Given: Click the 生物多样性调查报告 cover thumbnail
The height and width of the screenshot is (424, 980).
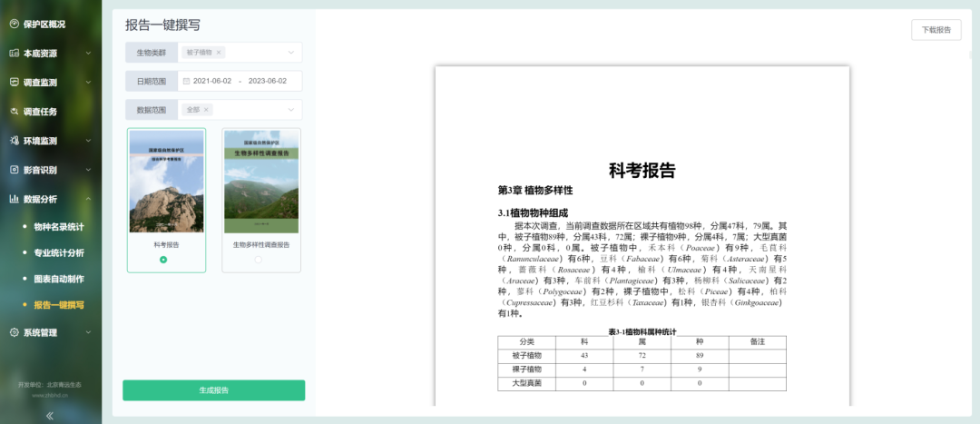Looking at the screenshot, I should [261, 182].
